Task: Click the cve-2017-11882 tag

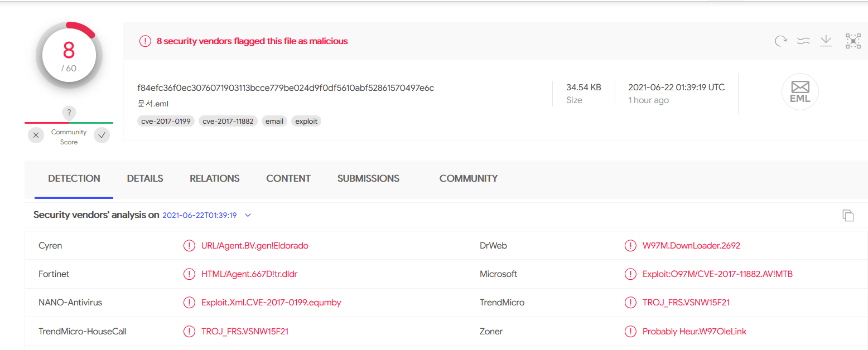Action: pos(229,121)
